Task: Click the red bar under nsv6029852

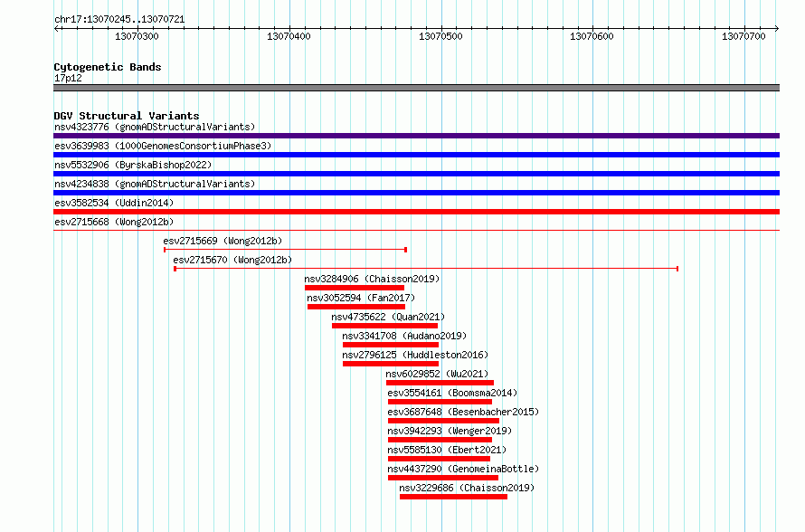Action: [x=440, y=383]
